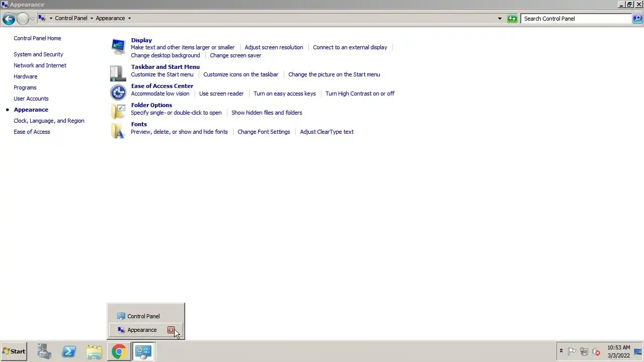Open Accommodate low vision
Image resolution: width=644 pixels, height=362 pixels.
coord(160,94)
